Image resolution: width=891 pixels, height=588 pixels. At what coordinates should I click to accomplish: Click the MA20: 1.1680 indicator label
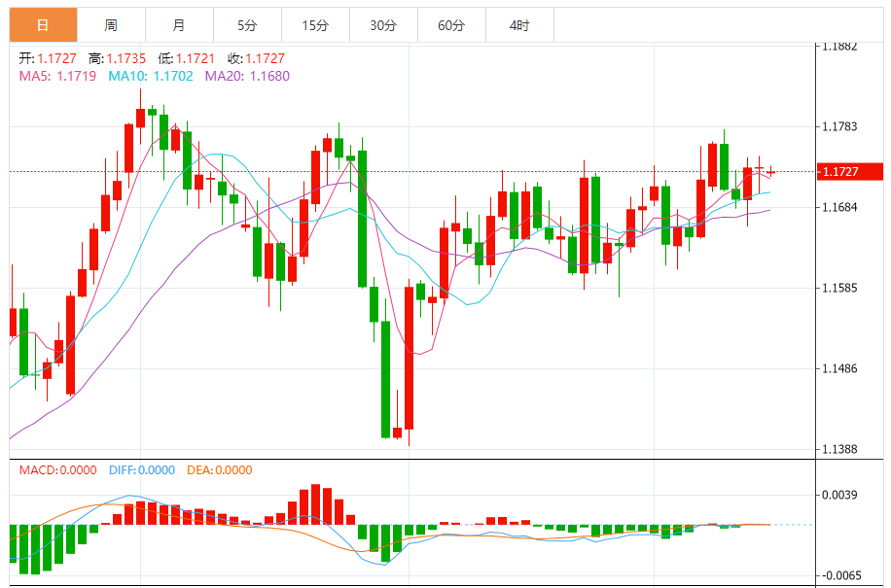247,76
